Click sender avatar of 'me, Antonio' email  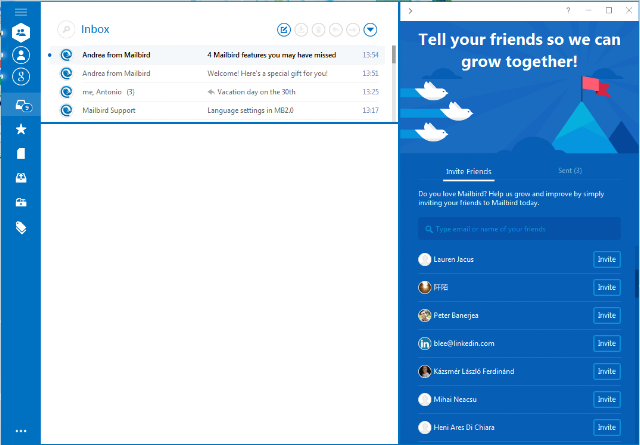[x=66, y=92]
